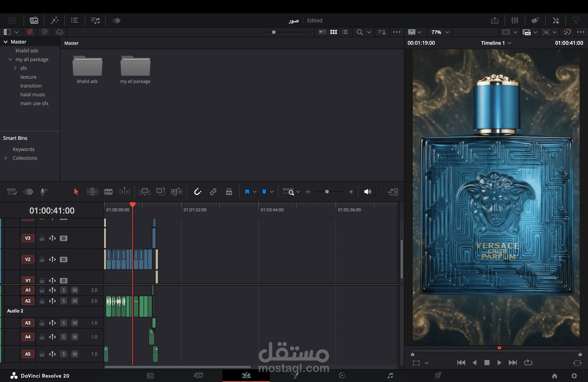Screen dimensions: 588x382
Task: Click the transitions diamond icon in timeline toolbar
Action: point(28,192)
